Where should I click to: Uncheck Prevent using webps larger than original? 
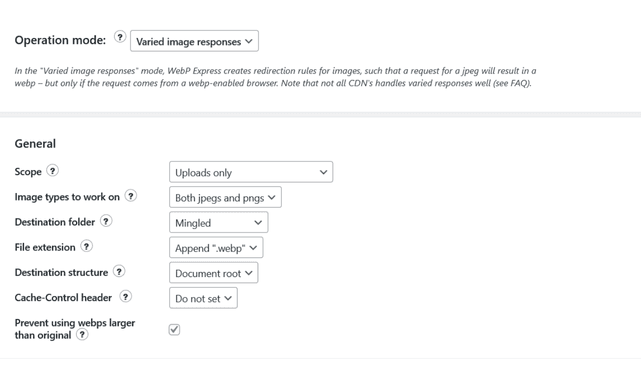(174, 329)
